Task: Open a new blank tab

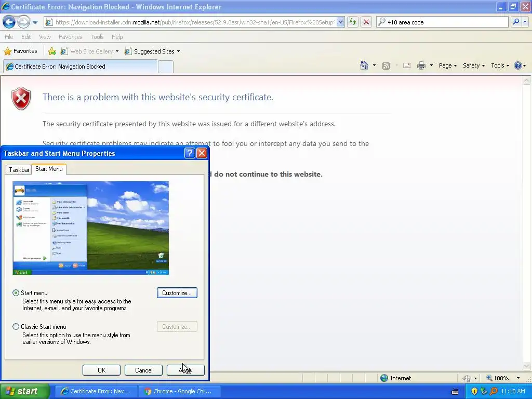Action: click(x=166, y=66)
